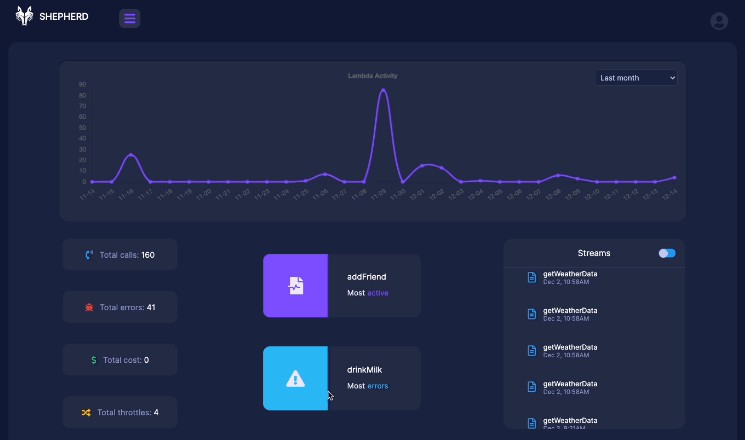Click the final 12-14 data point on chart
745x440 pixels.
[x=674, y=178]
